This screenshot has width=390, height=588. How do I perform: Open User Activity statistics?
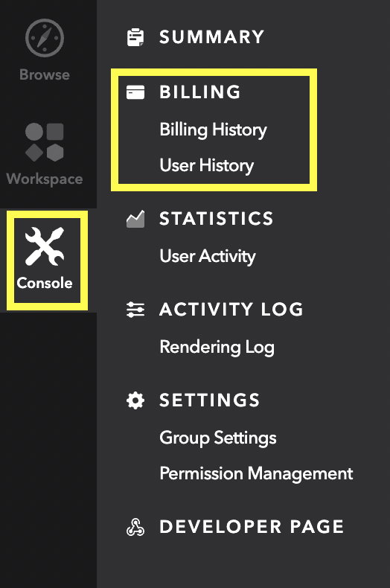pos(208,257)
